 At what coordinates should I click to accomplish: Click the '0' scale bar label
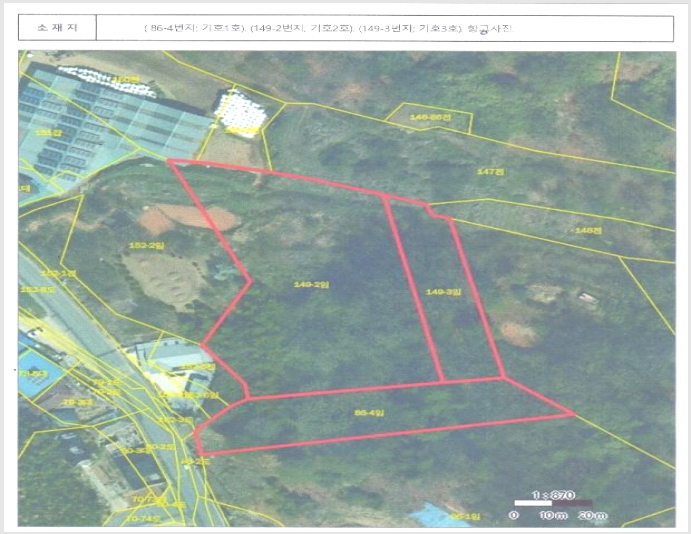(x=513, y=515)
